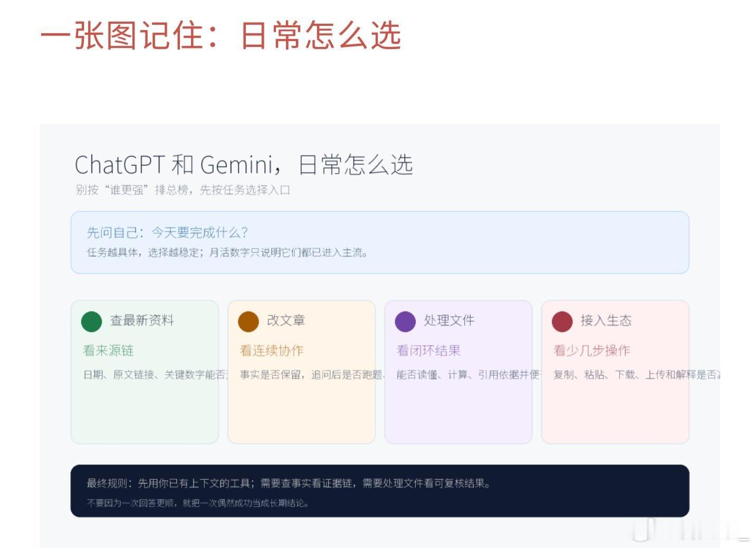The width and height of the screenshot is (756, 549).
Task: Click the red title 一张图记住：日常怎么选
Action: (x=221, y=35)
